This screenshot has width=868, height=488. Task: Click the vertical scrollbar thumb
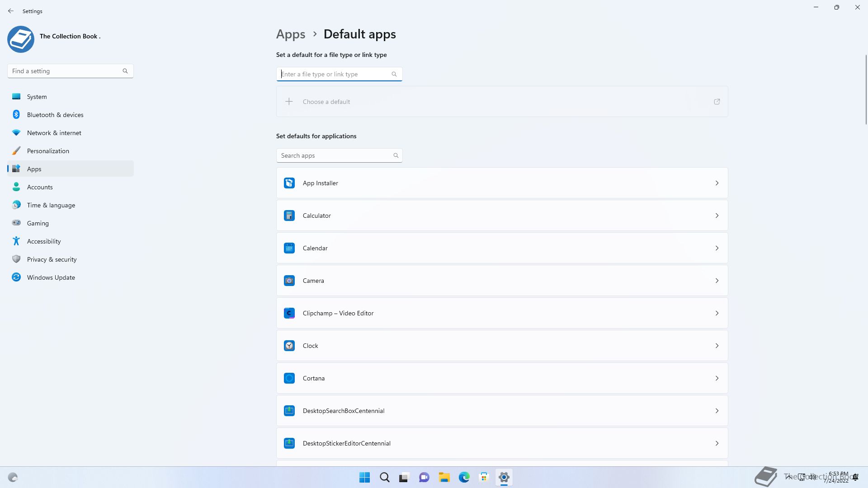click(866, 89)
